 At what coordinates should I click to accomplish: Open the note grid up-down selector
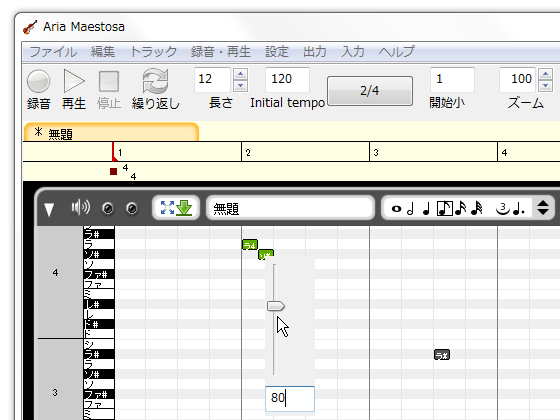coord(543,208)
